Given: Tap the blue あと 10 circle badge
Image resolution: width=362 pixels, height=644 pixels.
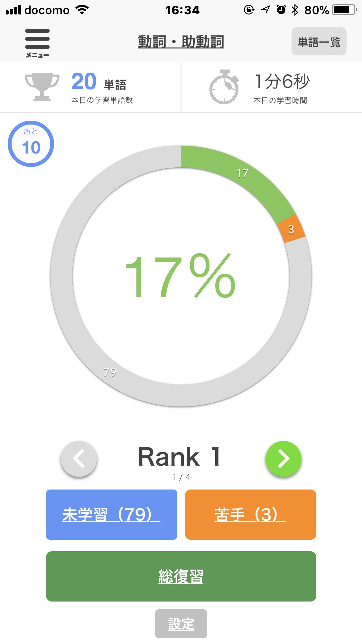Looking at the screenshot, I should click(x=31, y=144).
